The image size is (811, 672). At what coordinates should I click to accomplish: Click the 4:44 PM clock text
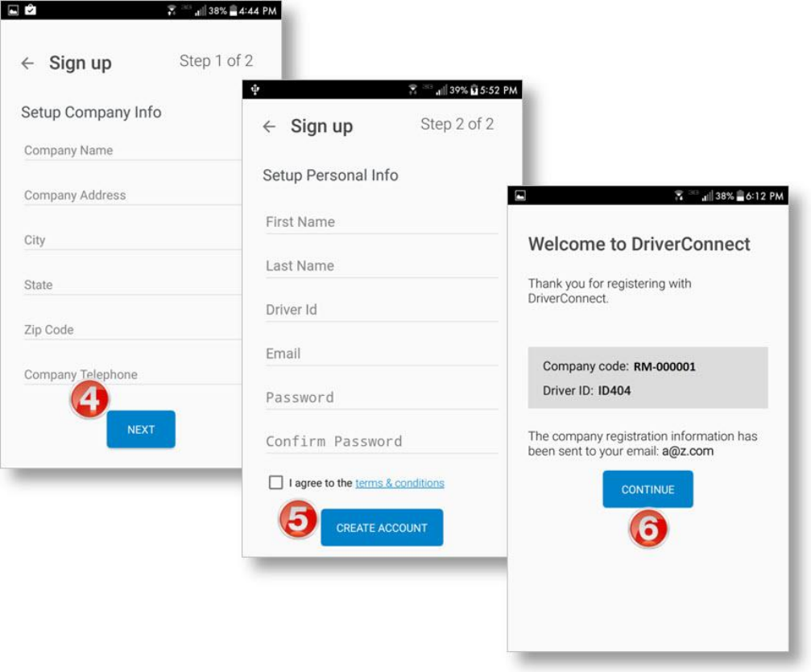(258, 10)
